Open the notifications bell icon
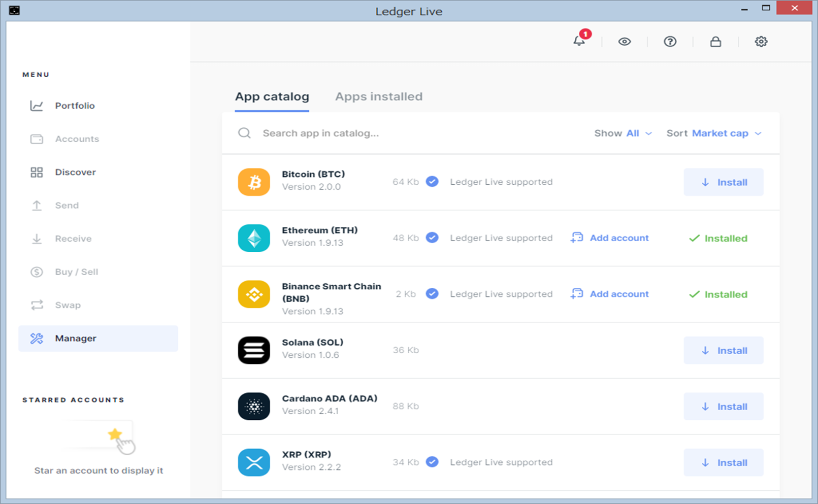 pos(579,41)
